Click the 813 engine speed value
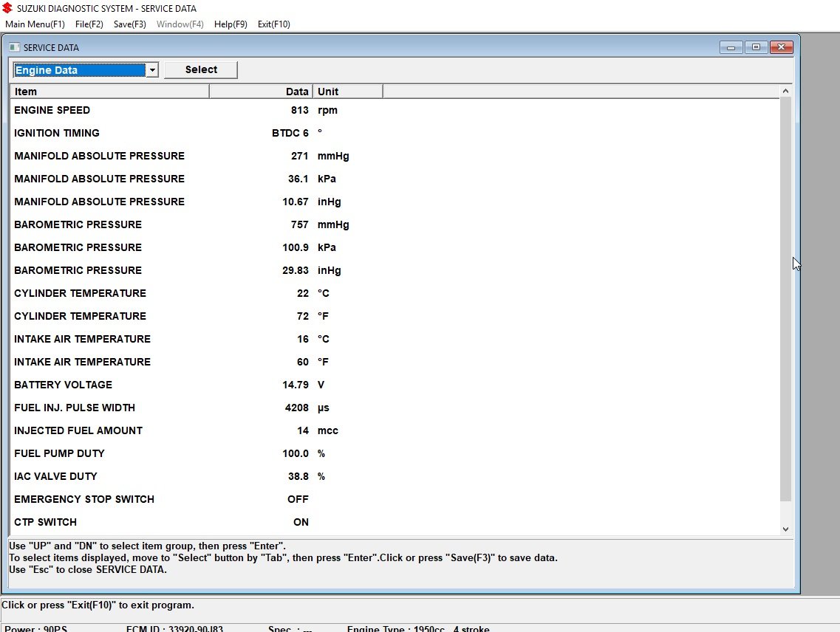Screen dimensions: 840x632 pyautogui.click(x=299, y=110)
